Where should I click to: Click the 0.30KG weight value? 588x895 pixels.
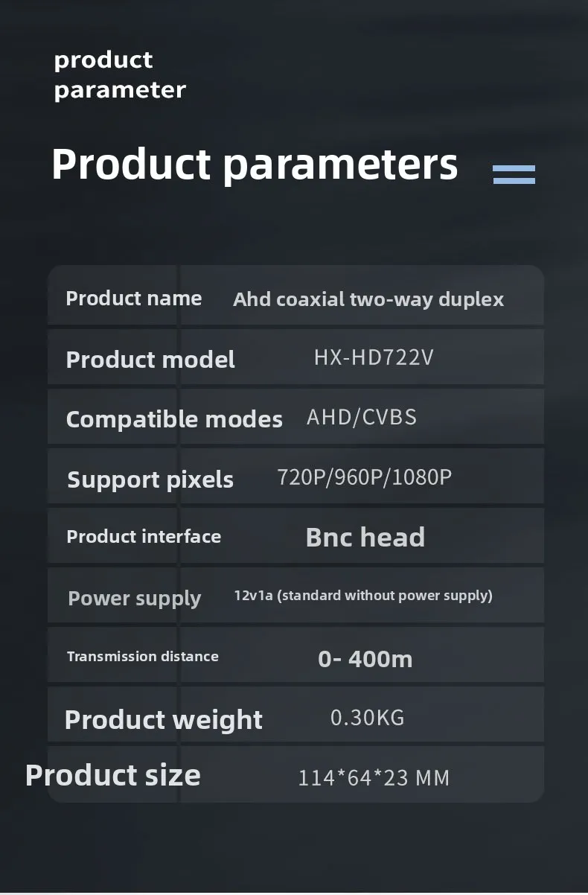pyautogui.click(x=368, y=718)
